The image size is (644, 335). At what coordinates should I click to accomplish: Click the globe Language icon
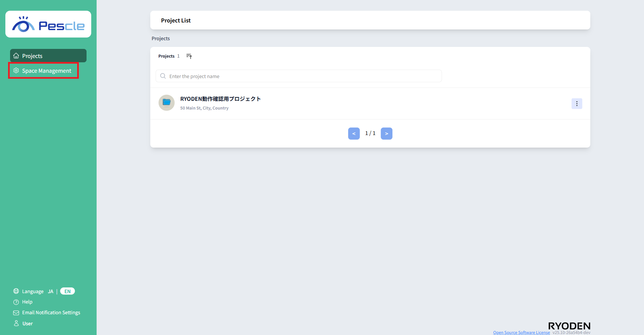16,291
